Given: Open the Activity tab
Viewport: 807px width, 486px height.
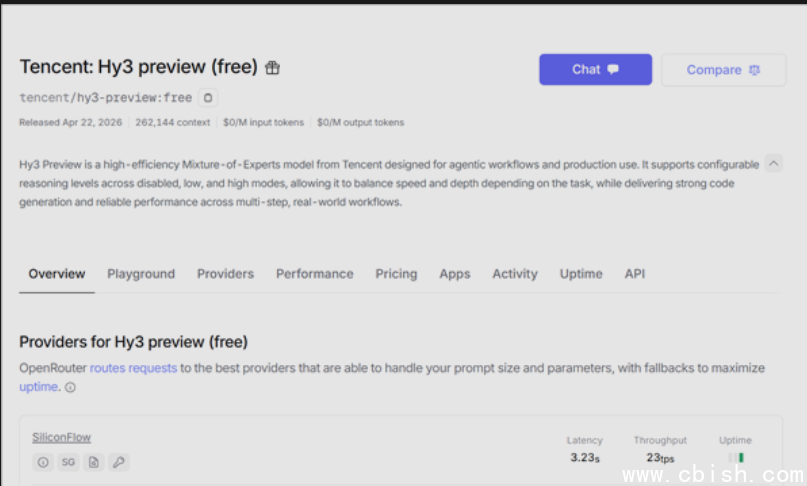Looking at the screenshot, I should pos(514,274).
